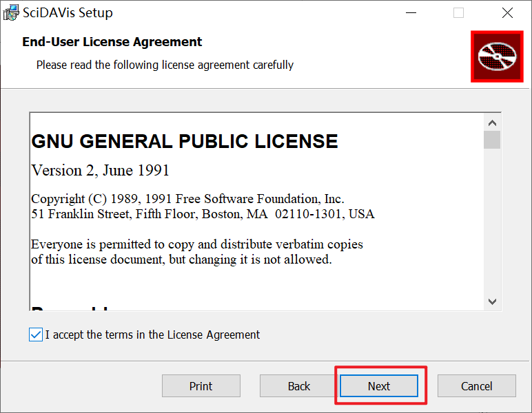Click 'Please read the following license' text
This screenshot has height=413, width=532.
pyautogui.click(x=165, y=65)
